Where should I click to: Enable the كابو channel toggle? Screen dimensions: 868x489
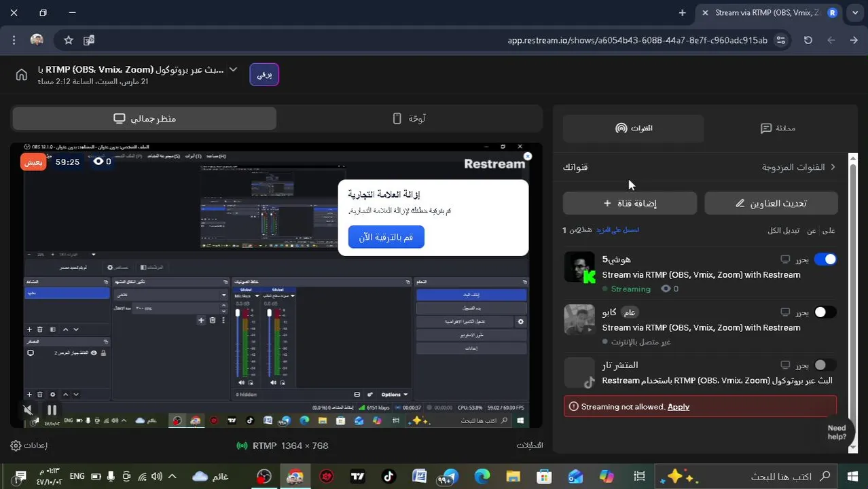tap(825, 312)
